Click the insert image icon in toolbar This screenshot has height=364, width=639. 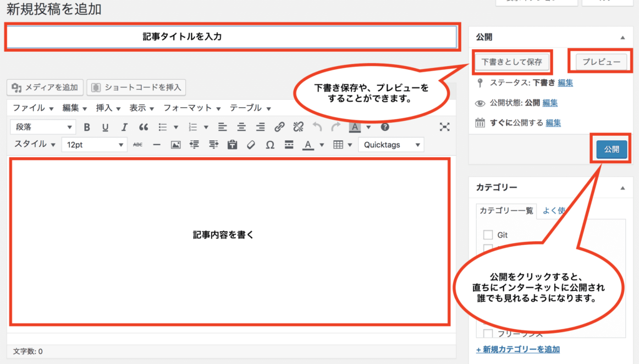click(x=175, y=145)
